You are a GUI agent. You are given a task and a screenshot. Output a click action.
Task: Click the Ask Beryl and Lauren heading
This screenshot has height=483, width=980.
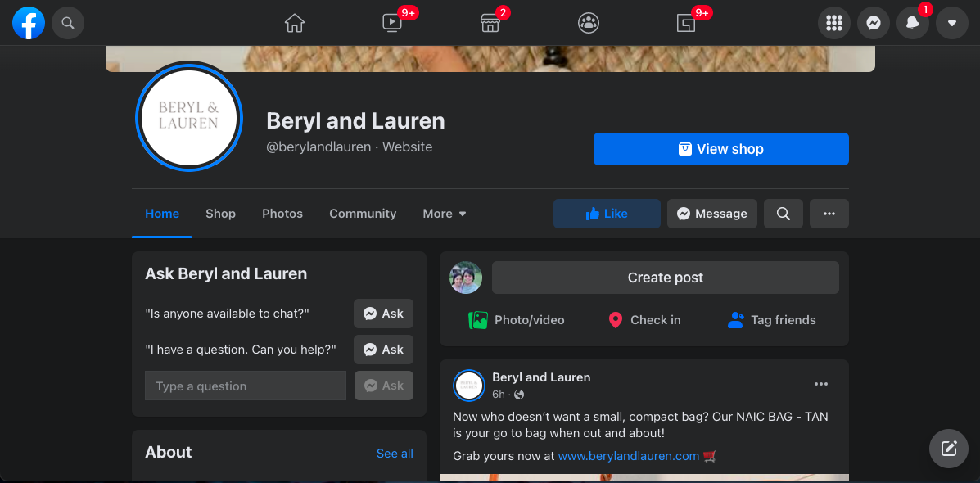tap(226, 273)
